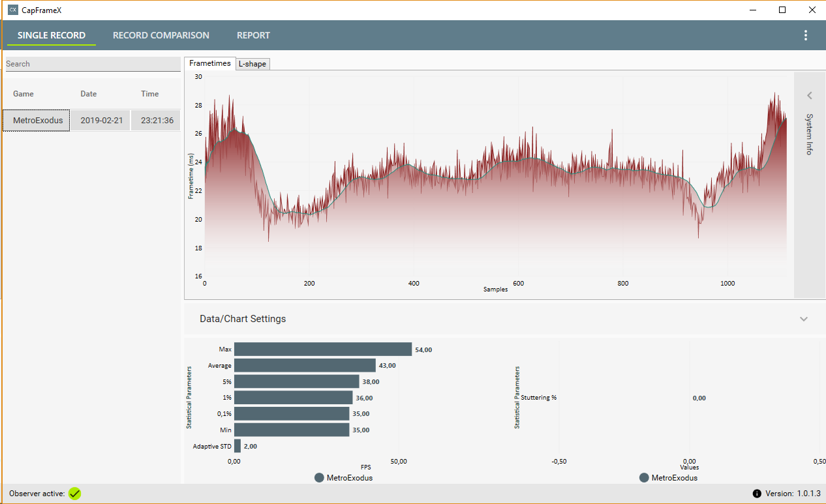Click the 0,1% percentile FPS bar
This screenshot has height=504, width=826.
pos(292,413)
